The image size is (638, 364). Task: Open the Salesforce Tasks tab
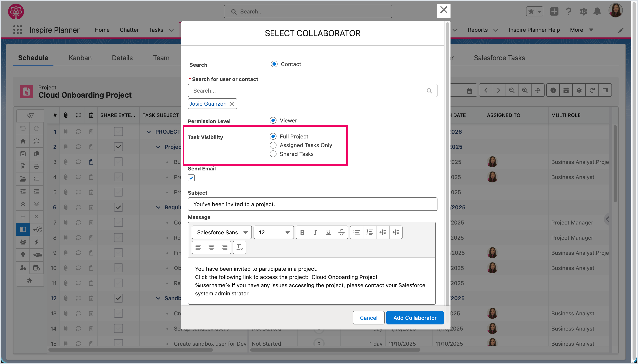[499, 58]
